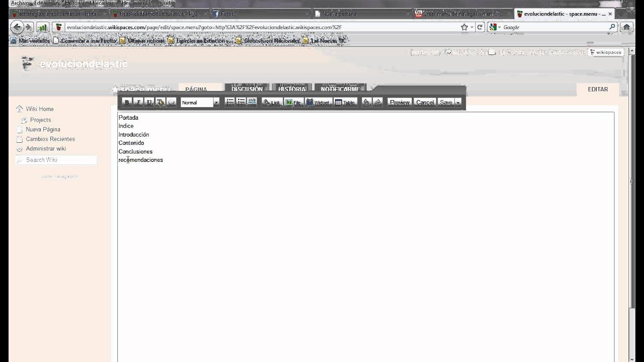This screenshot has width=644, height=362.
Task: Open the search engine selector dropdown
Action: coord(494,27)
